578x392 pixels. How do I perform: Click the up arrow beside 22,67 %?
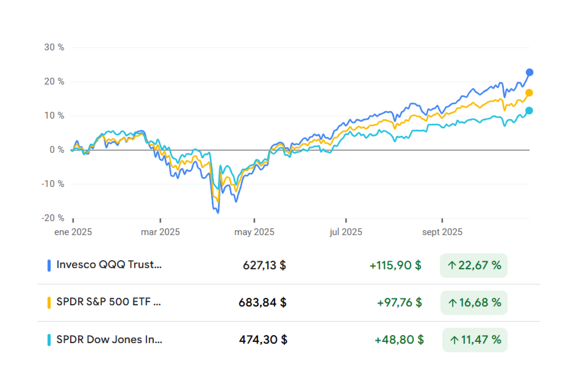pyautogui.click(x=452, y=265)
